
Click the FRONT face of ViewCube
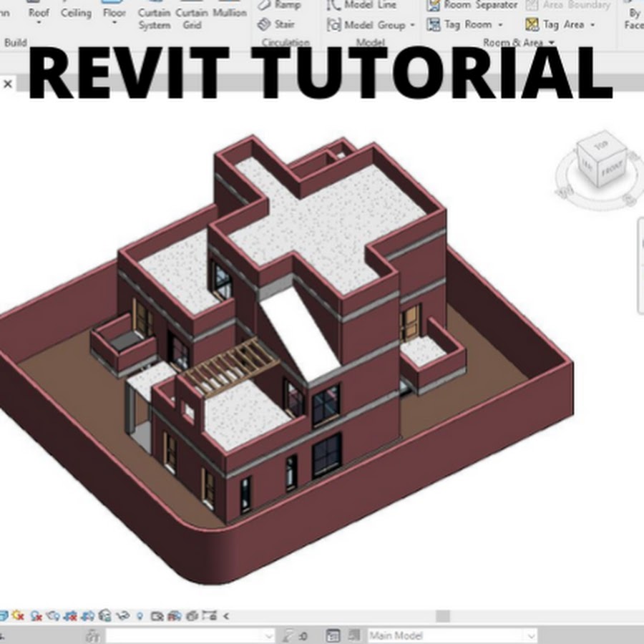pyautogui.click(x=612, y=169)
